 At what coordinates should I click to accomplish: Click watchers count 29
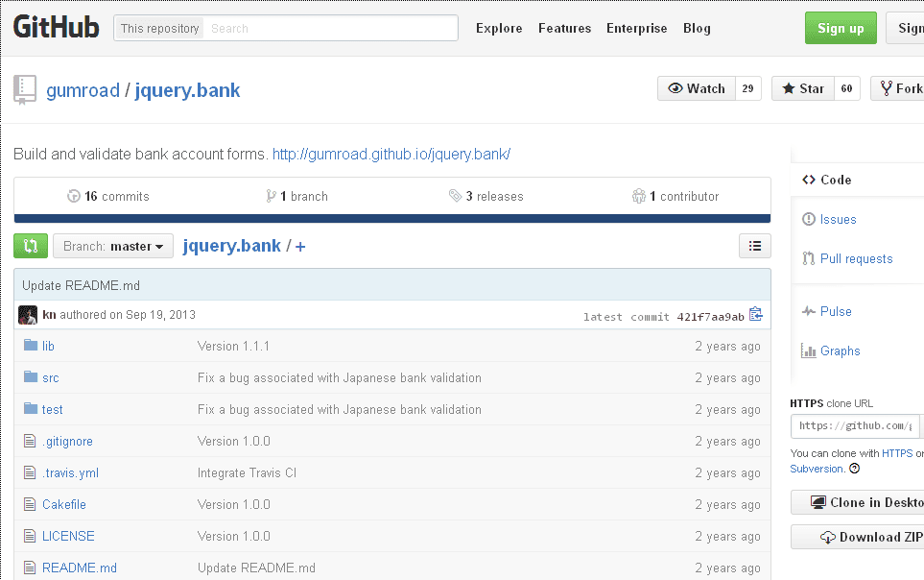748,88
